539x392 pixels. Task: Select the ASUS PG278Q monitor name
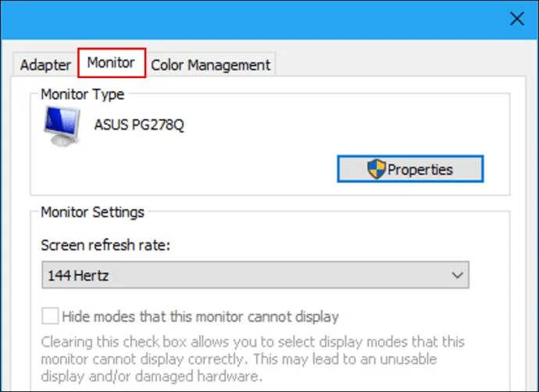coord(139,124)
